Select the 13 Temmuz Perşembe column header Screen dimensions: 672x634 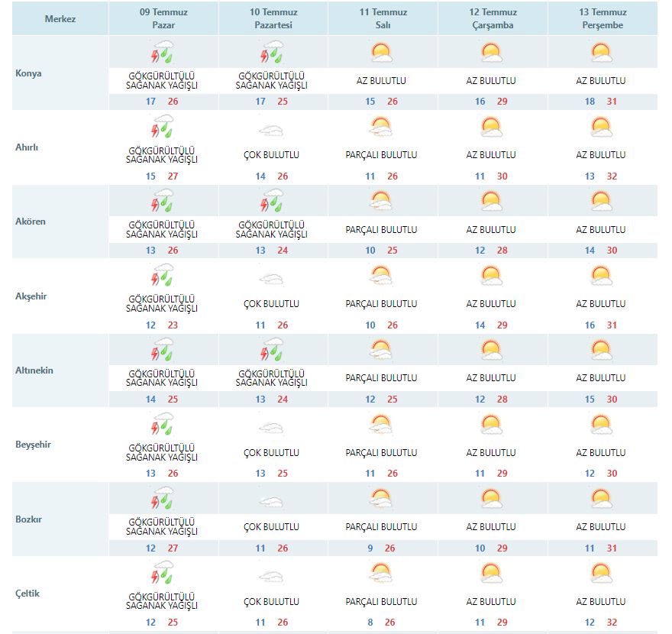[x=602, y=18]
